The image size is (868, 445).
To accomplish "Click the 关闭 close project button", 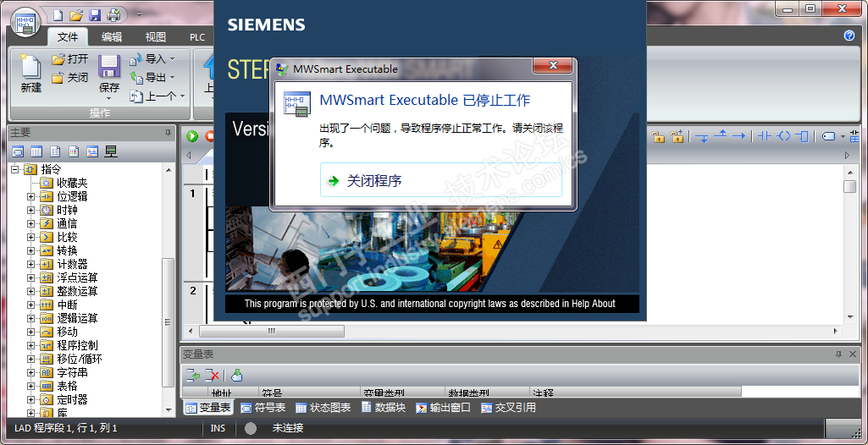I will pyautogui.click(x=69, y=77).
